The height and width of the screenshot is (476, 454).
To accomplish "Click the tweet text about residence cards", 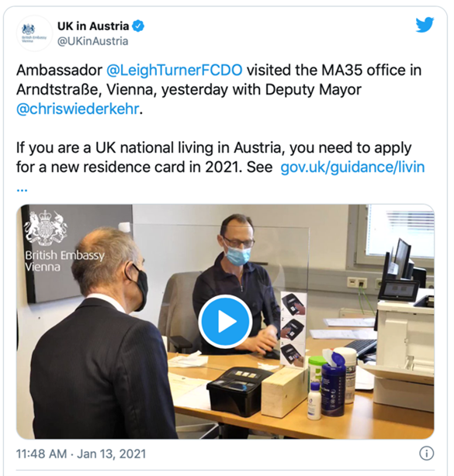I will (x=220, y=157).
